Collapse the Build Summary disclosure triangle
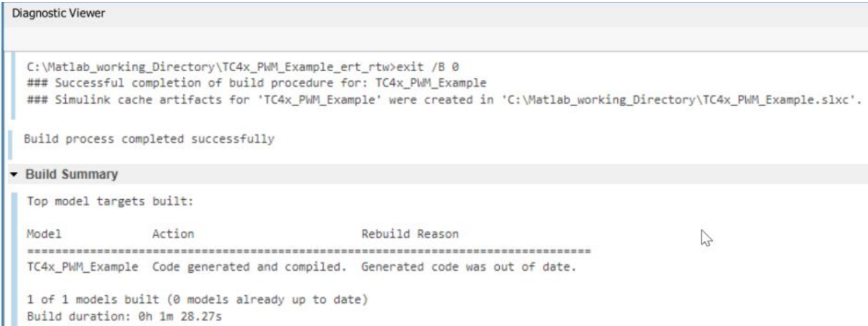868x326 pixels. pos(14,175)
